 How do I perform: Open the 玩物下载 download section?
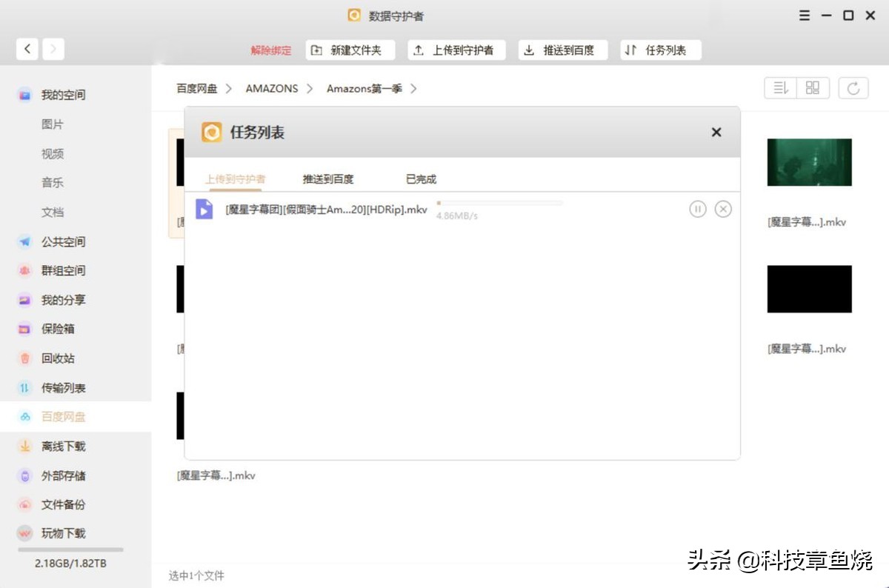(62, 533)
